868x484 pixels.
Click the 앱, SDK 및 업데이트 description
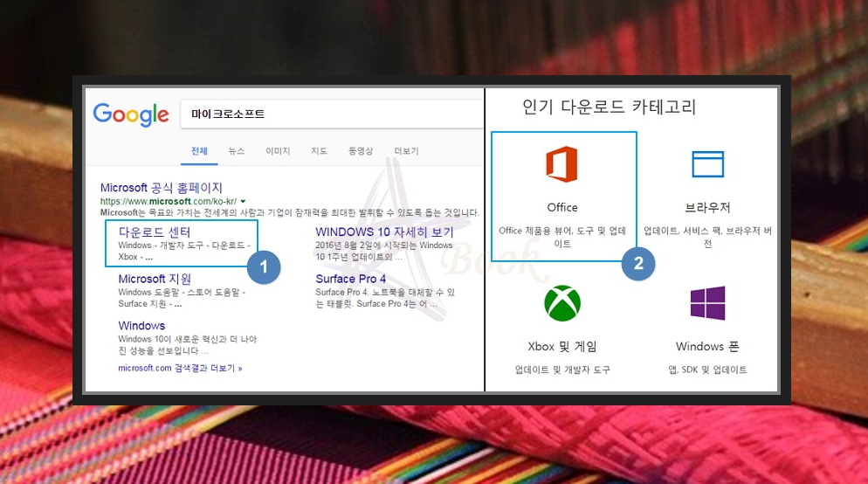coord(707,370)
